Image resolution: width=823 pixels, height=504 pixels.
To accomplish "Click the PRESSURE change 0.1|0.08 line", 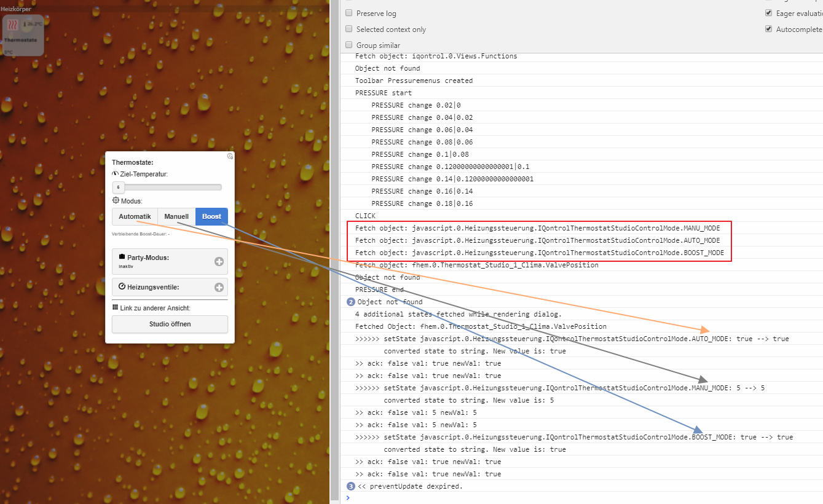I will tap(420, 154).
